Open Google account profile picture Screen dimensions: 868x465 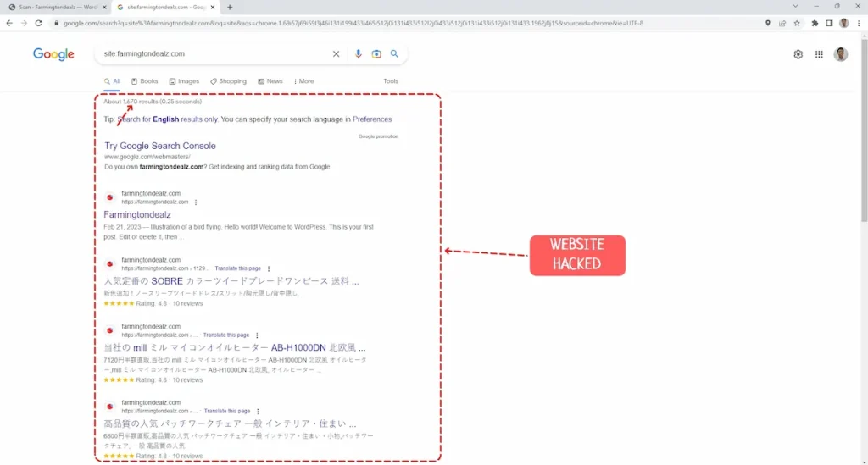[840, 54]
